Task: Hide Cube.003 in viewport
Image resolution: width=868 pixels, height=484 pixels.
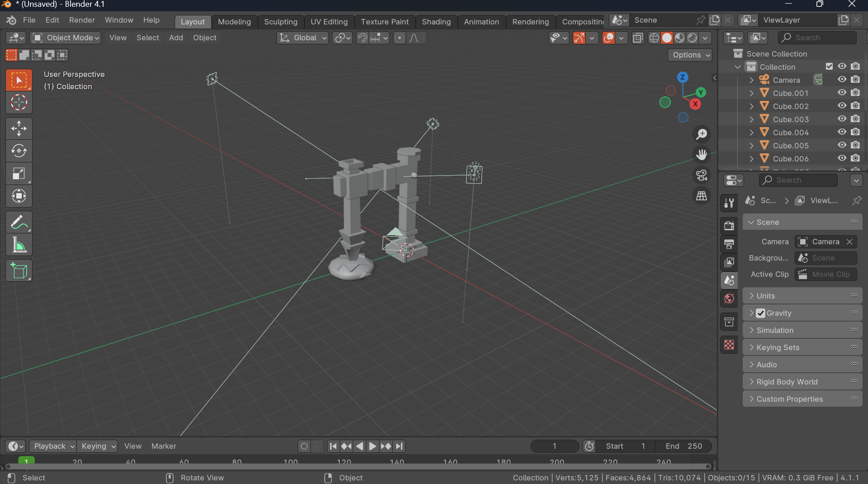Action: pyautogui.click(x=842, y=119)
